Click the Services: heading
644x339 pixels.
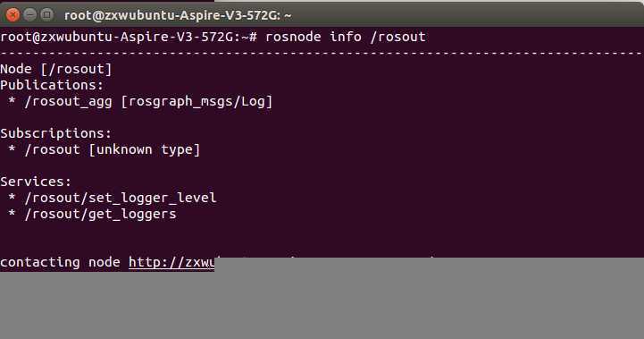click(36, 182)
